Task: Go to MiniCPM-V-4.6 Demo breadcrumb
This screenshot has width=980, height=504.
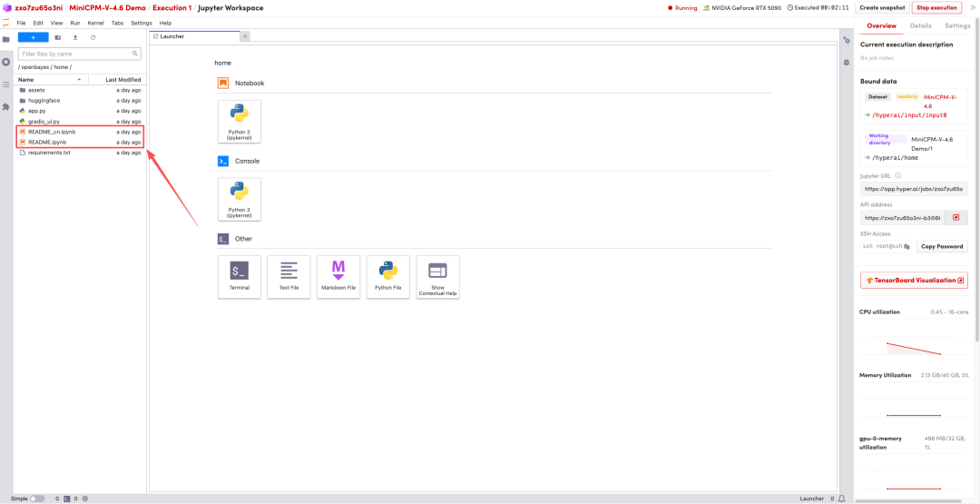Action: click(107, 7)
